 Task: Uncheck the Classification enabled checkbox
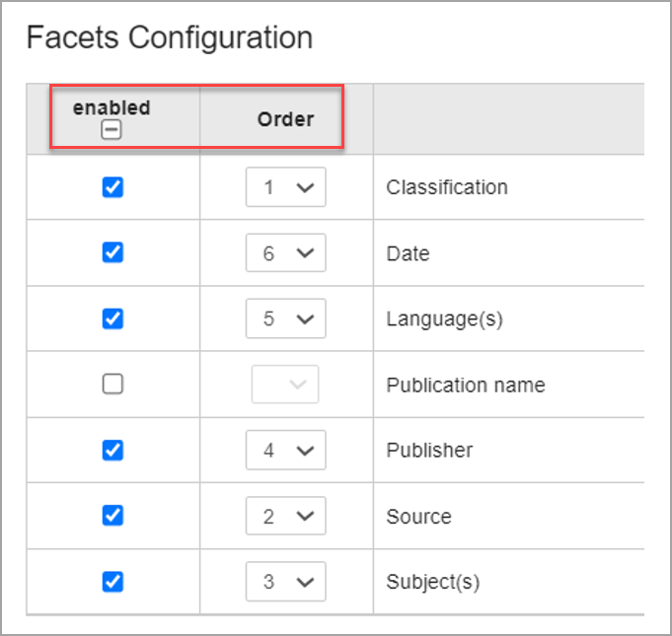[112, 187]
